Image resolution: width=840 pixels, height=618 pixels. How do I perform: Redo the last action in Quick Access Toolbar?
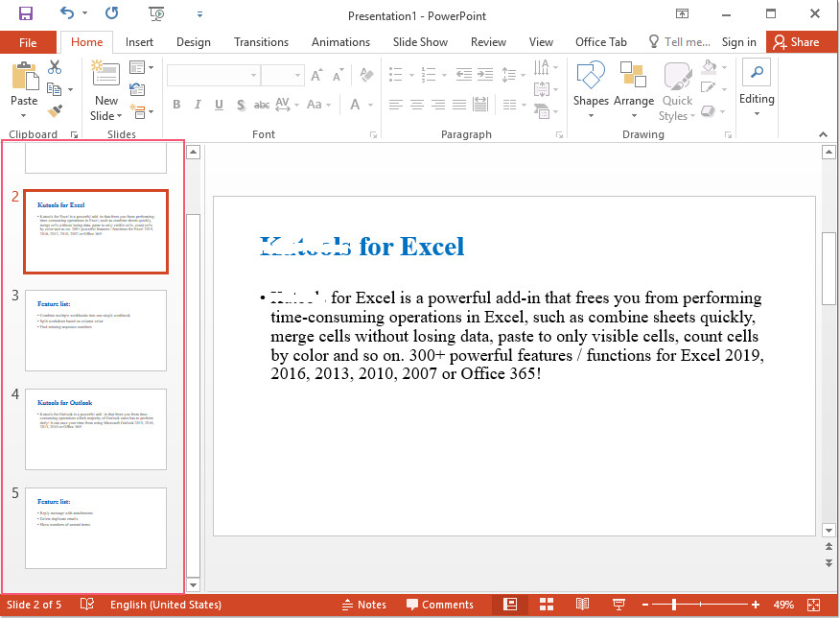point(111,12)
